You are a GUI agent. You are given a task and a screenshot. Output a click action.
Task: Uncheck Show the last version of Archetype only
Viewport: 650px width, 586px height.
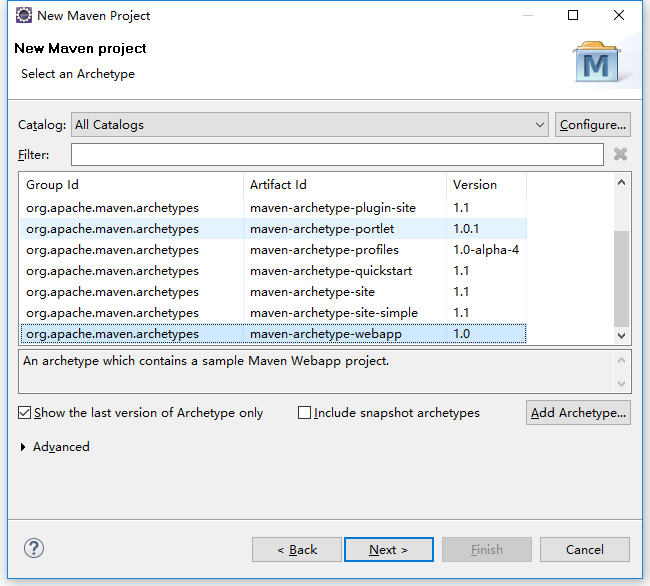[x=24, y=413]
